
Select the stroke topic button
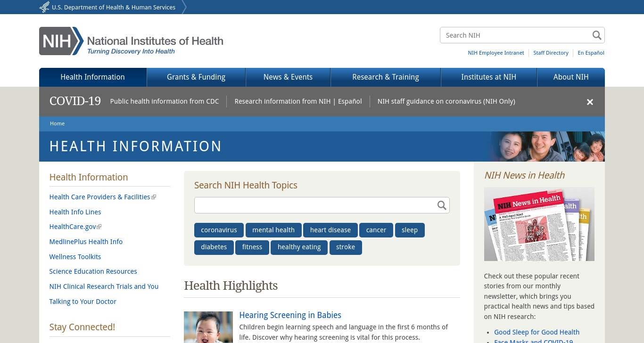pos(346,247)
